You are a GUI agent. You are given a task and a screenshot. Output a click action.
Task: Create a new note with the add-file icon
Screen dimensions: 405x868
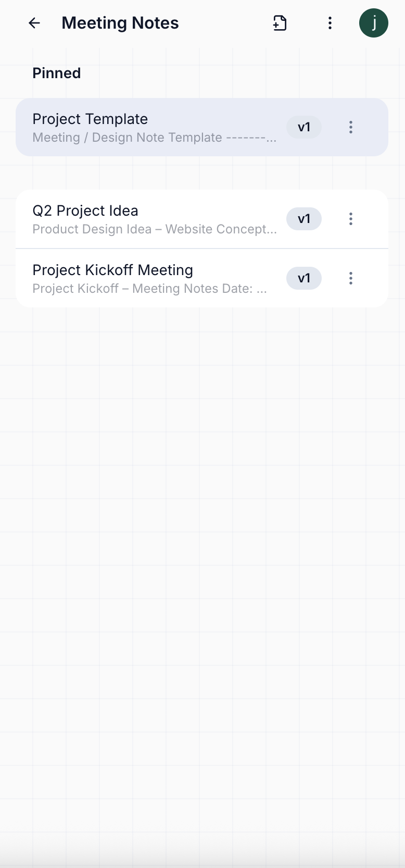[280, 23]
